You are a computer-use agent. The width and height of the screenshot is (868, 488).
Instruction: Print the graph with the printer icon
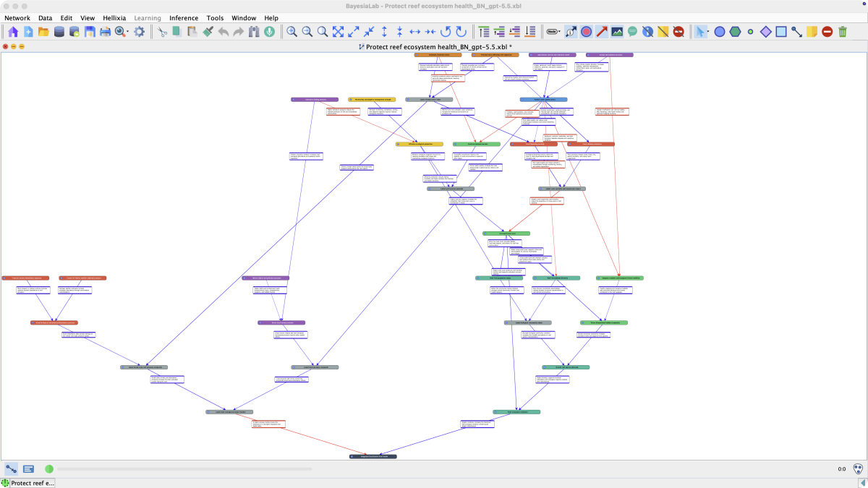pyautogui.click(x=105, y=32)
